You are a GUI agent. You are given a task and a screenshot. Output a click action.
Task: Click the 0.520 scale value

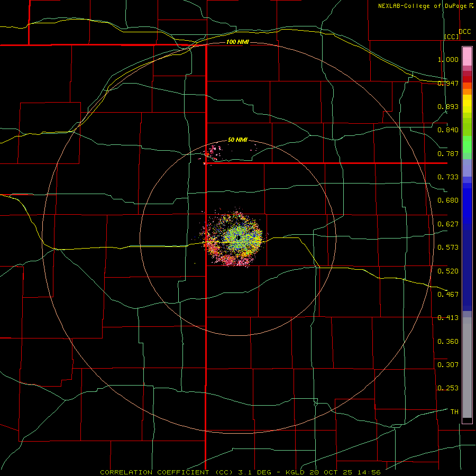448,271
